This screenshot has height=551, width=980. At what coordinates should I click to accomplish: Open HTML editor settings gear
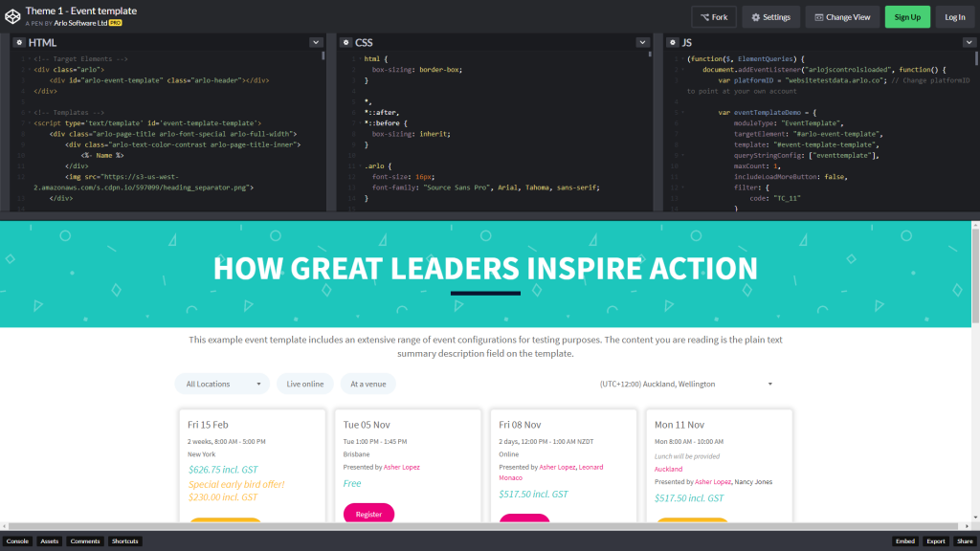click(18, 43)
